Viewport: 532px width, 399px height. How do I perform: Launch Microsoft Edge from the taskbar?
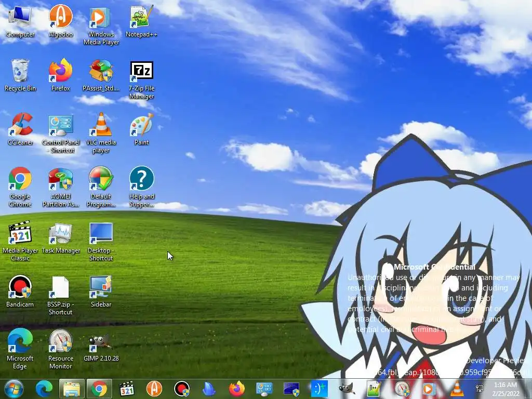[44, 389]
